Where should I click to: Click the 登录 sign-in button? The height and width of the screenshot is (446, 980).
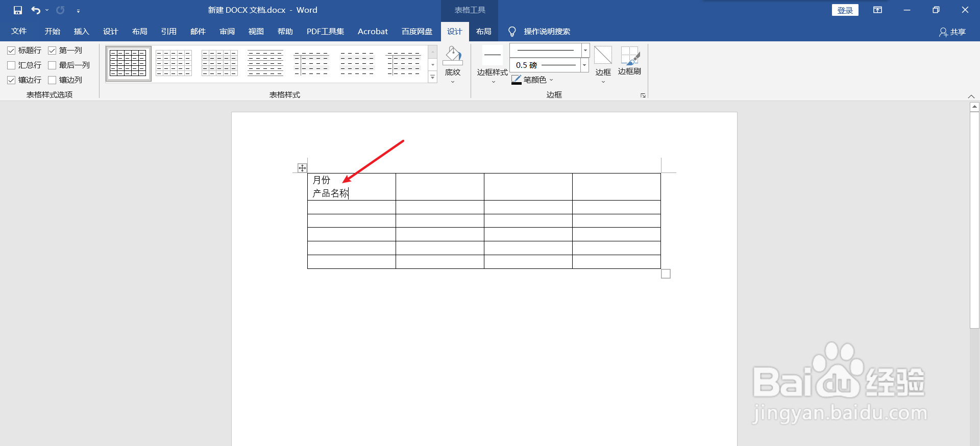845,10
